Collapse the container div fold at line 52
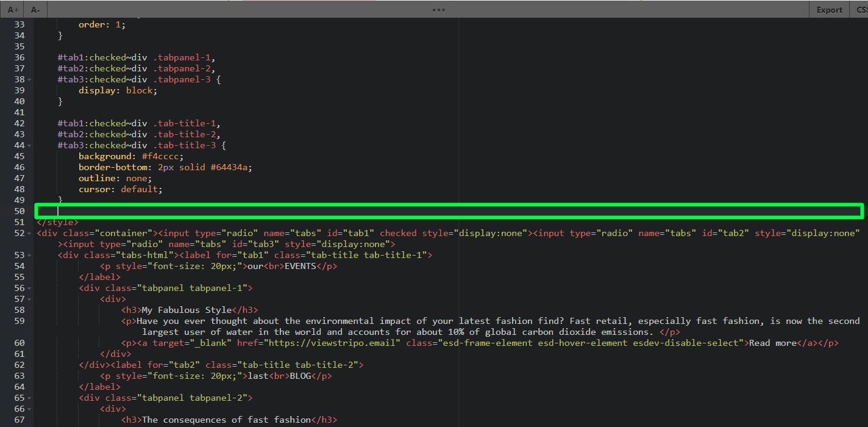 [29, 232]
